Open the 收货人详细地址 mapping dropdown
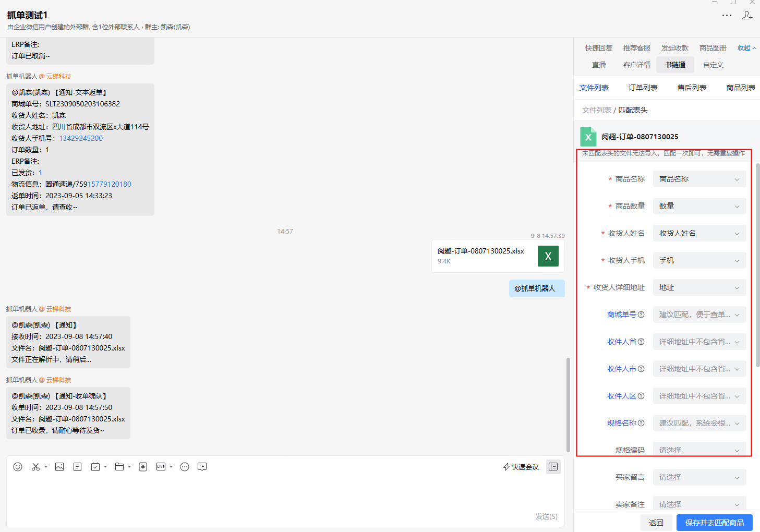 pyautogui.click(x=699, y=287)
